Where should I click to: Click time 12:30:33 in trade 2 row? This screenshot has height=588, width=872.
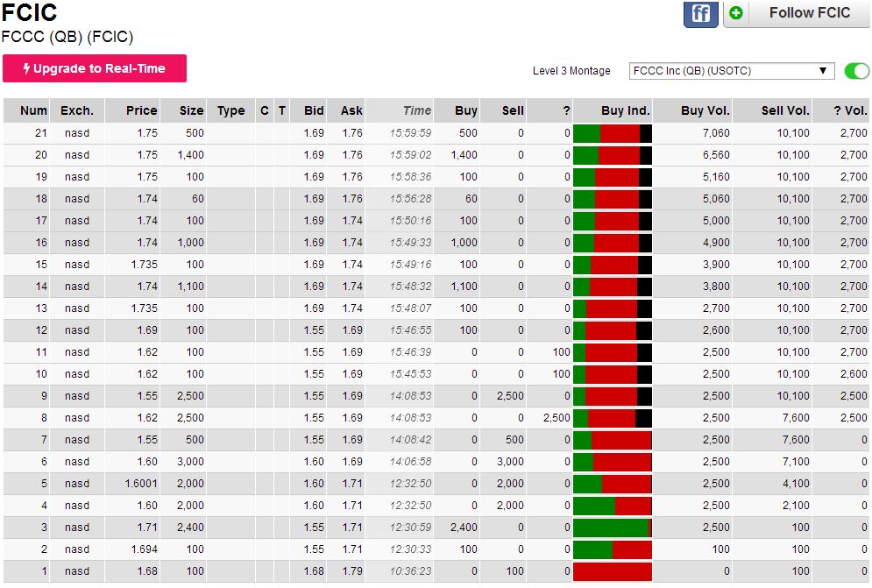[410, 549]
